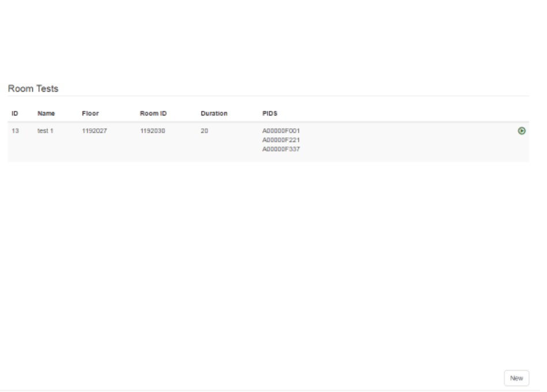Click PID A00000F337
This screenshot has width=547, height=392.
click(281, 149)
